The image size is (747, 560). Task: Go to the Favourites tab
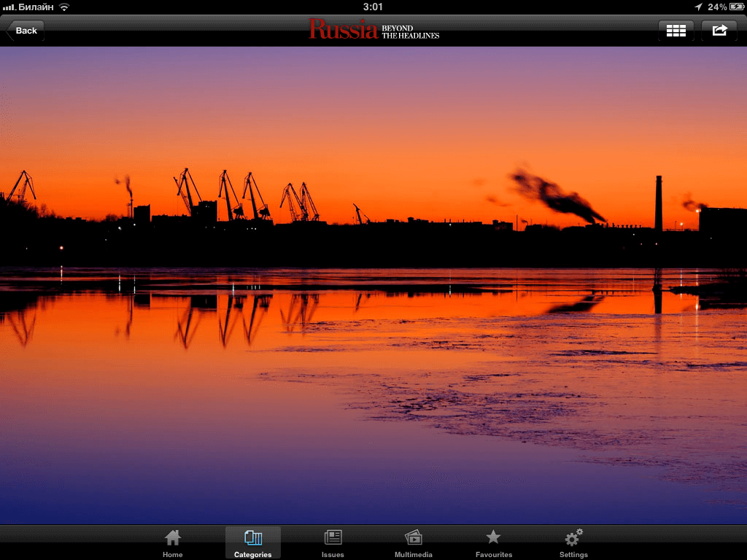coord(494,543)
